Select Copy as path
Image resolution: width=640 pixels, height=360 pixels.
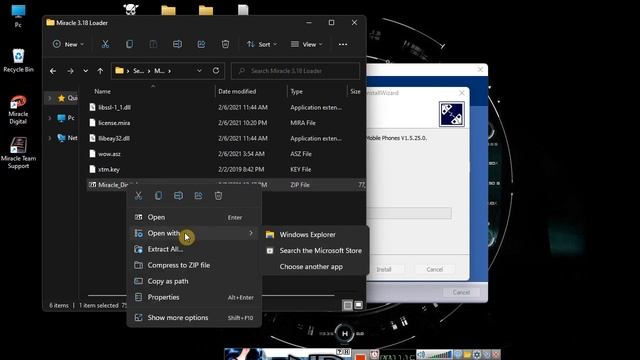pos(194,281)
